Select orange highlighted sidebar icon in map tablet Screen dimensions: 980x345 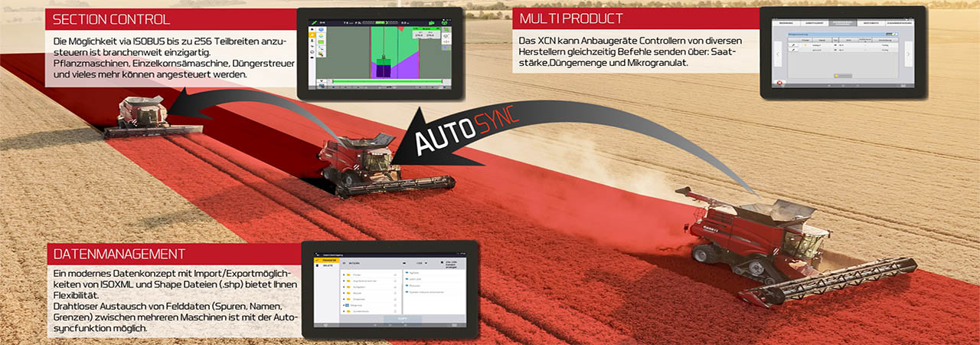(x=312, y=35)
